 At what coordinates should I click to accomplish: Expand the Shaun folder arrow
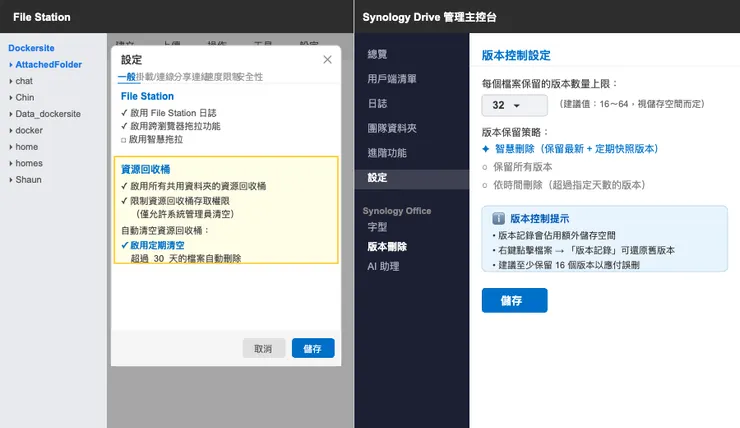(x=11, y=180)
